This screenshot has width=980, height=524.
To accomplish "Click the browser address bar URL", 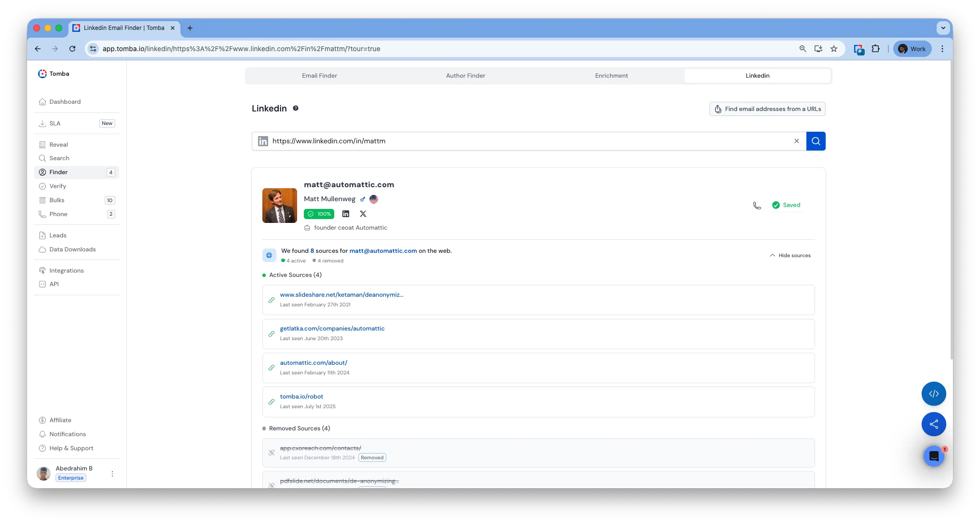I will pos(241,49).
